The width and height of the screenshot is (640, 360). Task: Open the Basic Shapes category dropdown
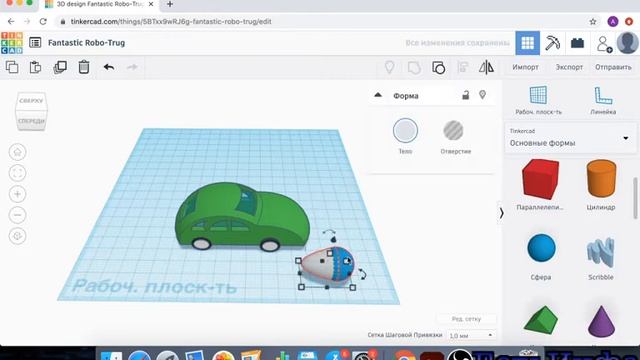pyautogui.click(x=571, y=138)
